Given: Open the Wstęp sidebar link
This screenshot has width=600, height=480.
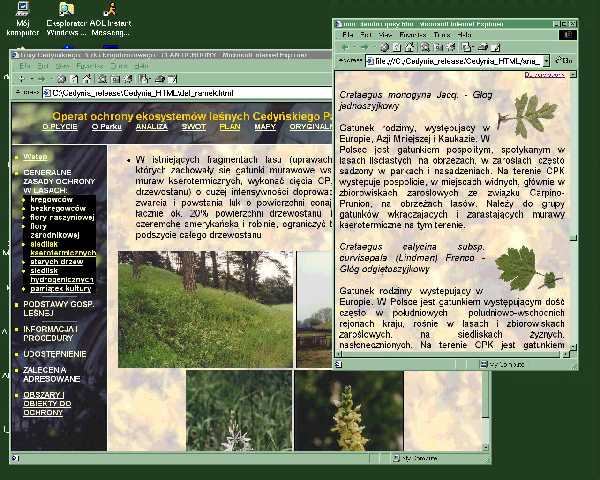Looking at the screenshot, I should (x=35, y=157).
